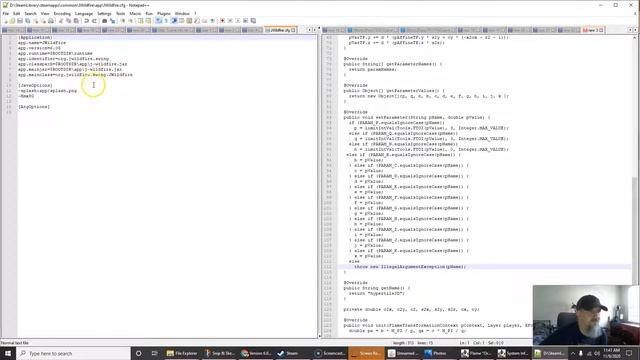This screenshot has width=640, height=360.
Task: Click the Stop Recording macro icon
Action: (x=230, y=20)
